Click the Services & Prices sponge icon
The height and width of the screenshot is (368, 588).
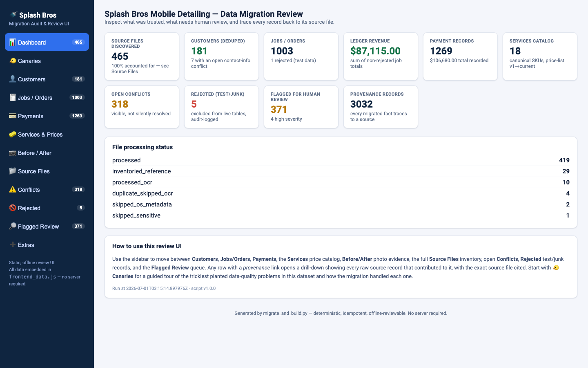(13, 134)
